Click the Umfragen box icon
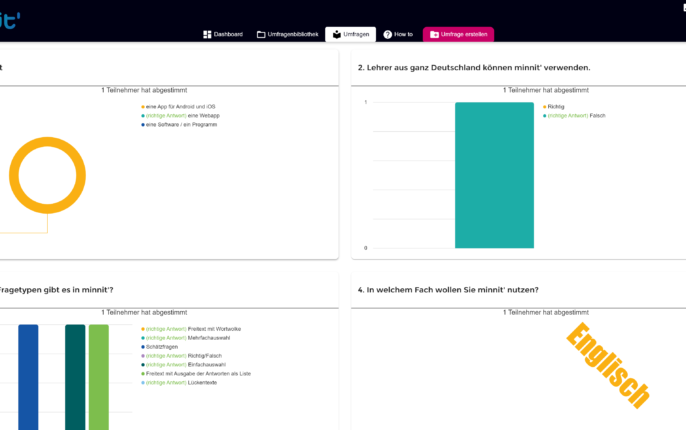 coord(336,34)
